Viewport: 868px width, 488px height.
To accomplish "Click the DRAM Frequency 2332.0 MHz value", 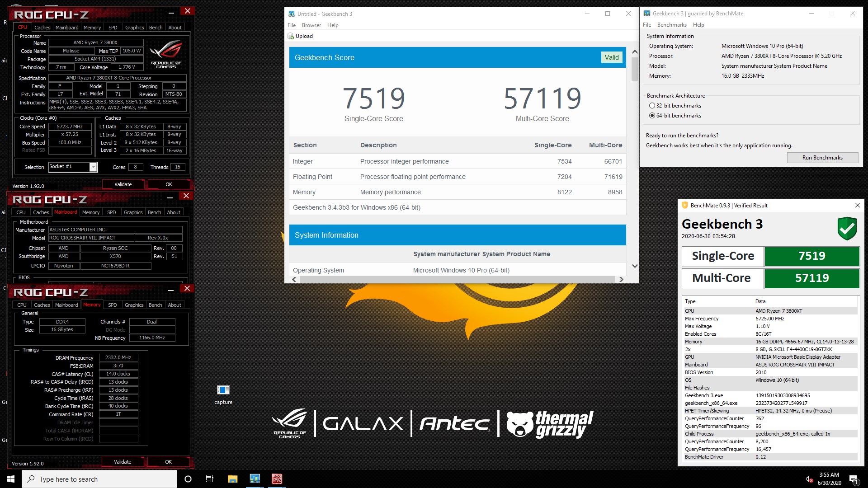I will tap(118, 357).
